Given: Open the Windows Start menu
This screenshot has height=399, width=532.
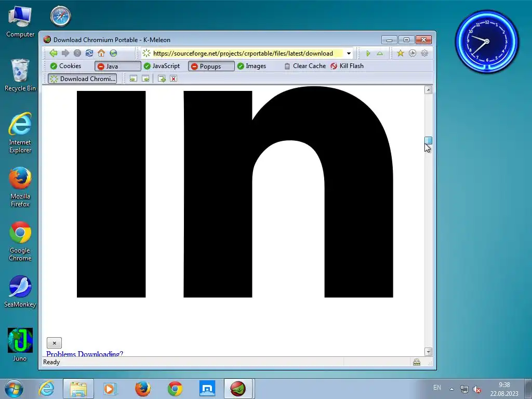Looking at the screenshot, I should 14,389.
